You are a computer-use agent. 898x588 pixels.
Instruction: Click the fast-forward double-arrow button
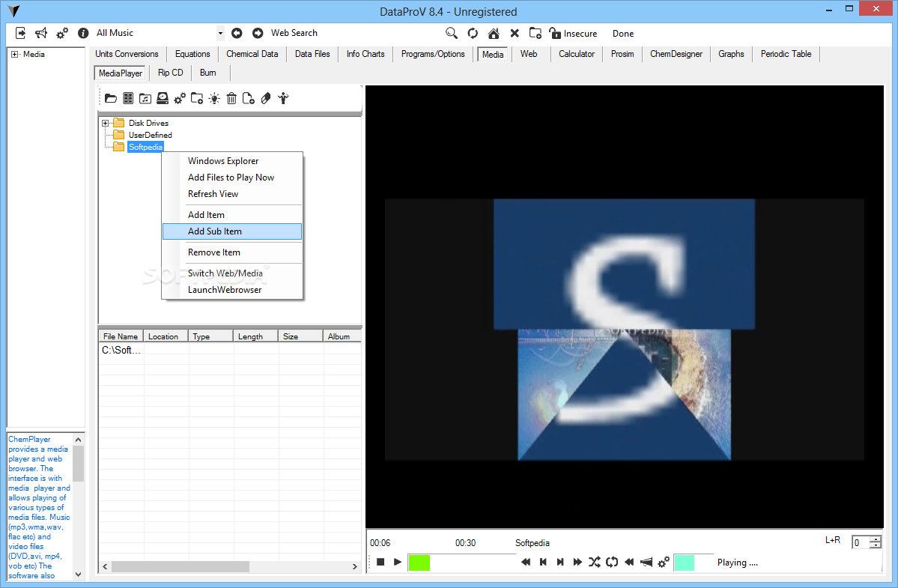pos(577,563)
